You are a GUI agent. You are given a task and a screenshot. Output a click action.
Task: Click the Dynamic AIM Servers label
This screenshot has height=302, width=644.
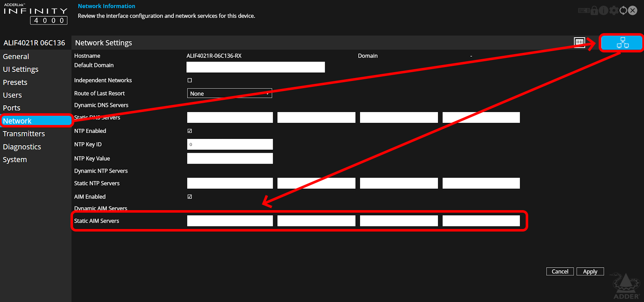(x=101, y=208)
